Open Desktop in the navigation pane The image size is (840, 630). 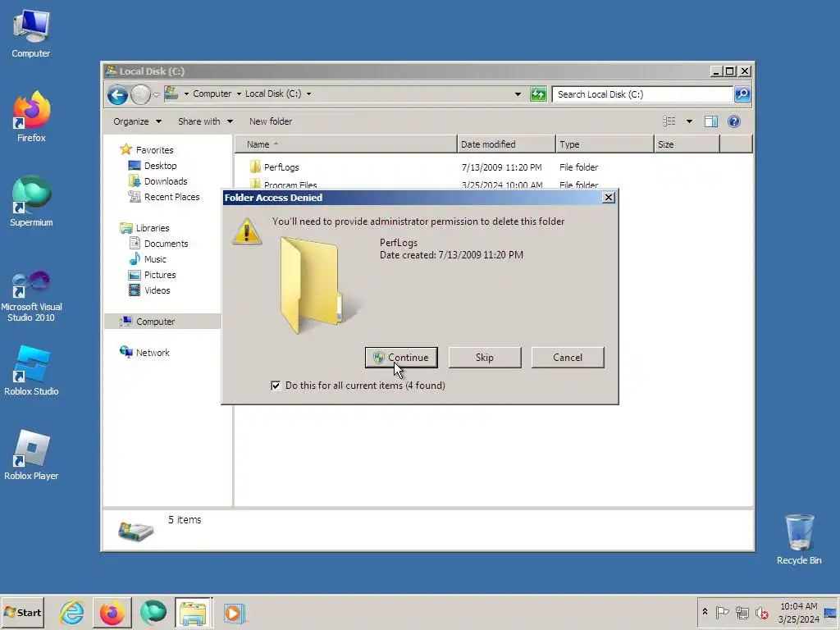click(160, 166)
